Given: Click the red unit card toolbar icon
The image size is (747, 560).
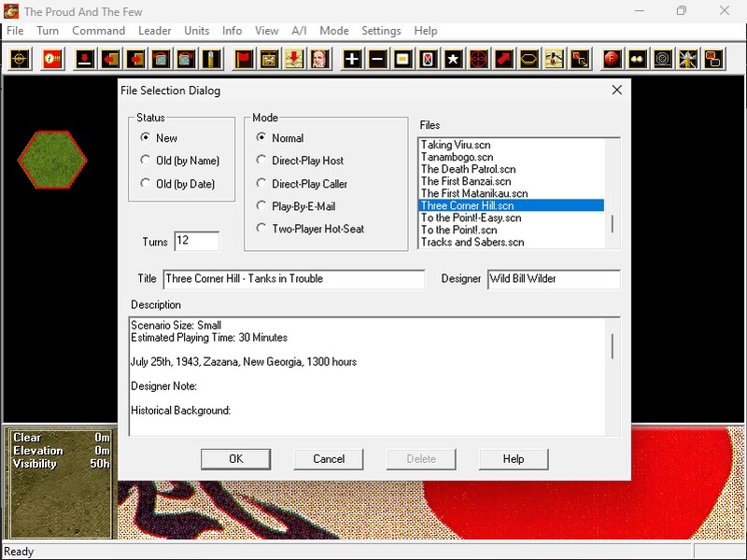Looking at the screenshot, I should 428,59.
